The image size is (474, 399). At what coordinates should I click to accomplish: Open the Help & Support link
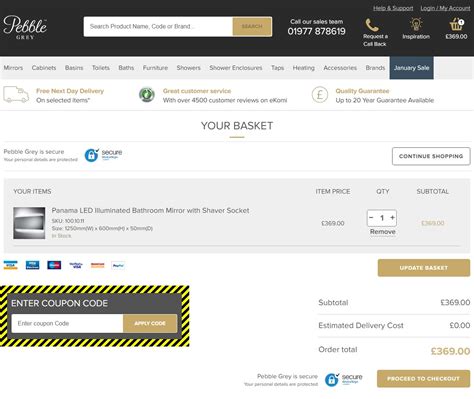(x=393, y=8)
